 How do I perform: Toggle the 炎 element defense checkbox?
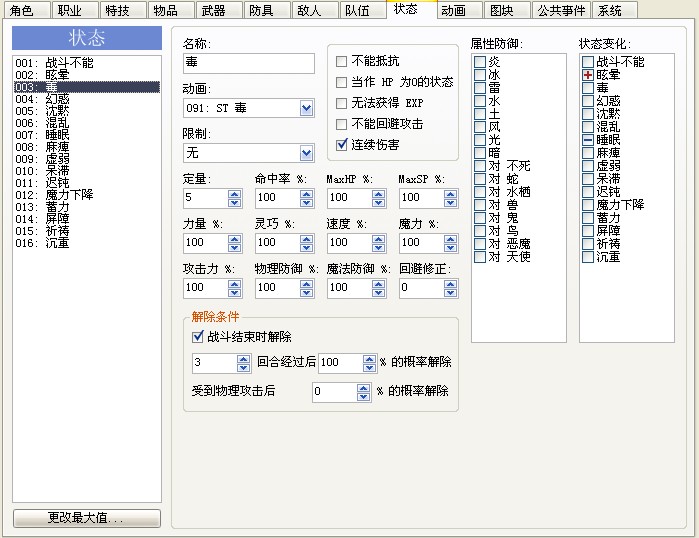click(480, 62)
